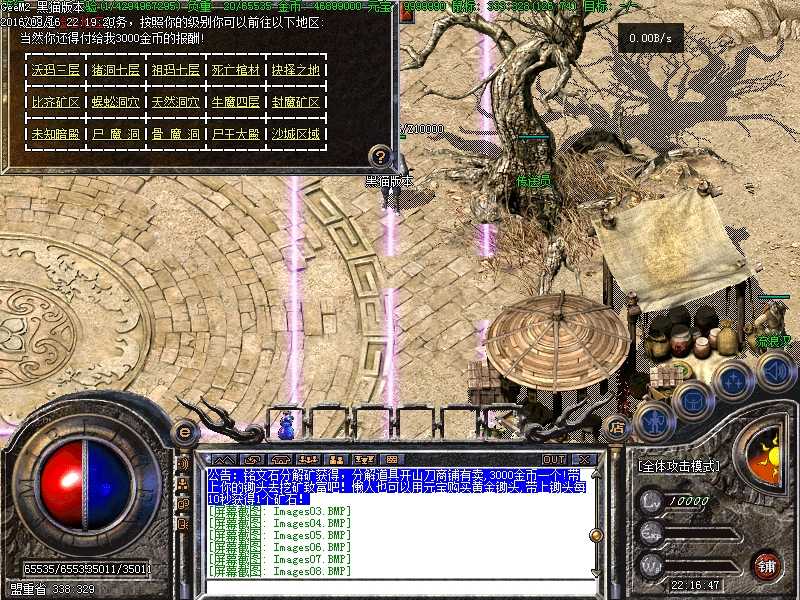Click the Images03.BMP chat line
This screenshot has width=800, height=600.
280,511
